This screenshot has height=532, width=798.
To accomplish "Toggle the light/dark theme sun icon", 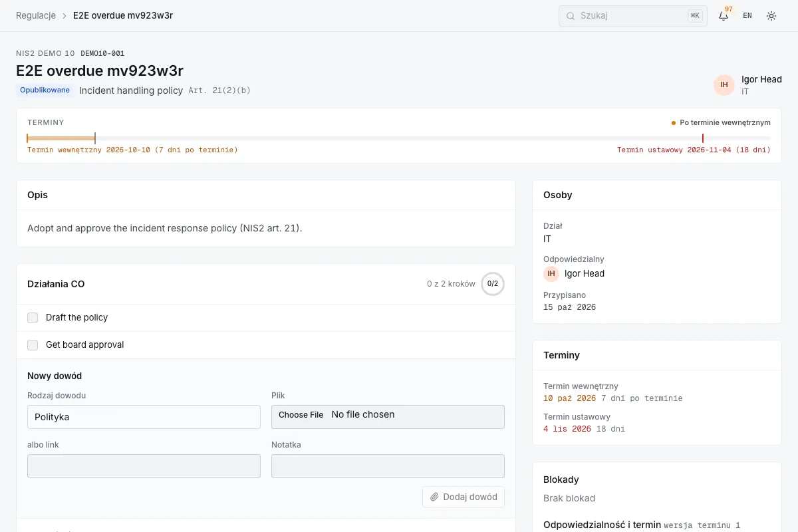I will [771, 15].
